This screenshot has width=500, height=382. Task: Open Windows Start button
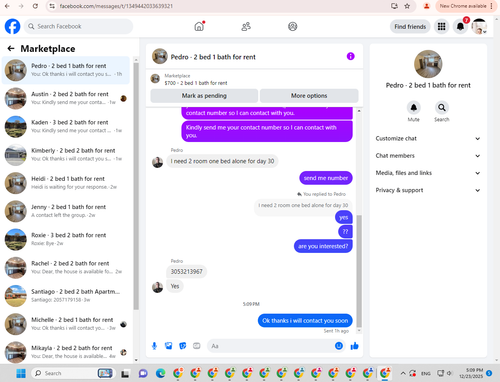click(21, 373)
